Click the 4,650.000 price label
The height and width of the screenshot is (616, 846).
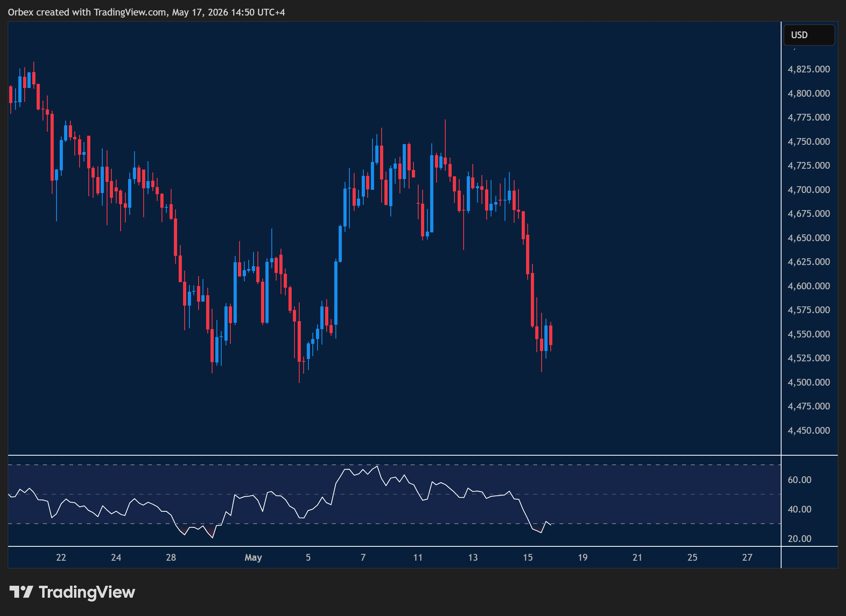click(x=809, y=238)
